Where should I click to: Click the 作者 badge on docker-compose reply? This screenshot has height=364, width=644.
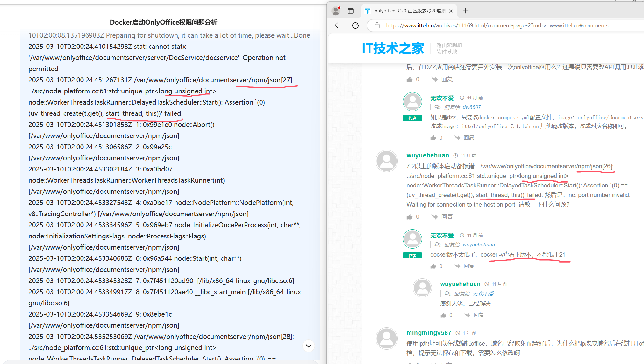click(x=412, y=118)
